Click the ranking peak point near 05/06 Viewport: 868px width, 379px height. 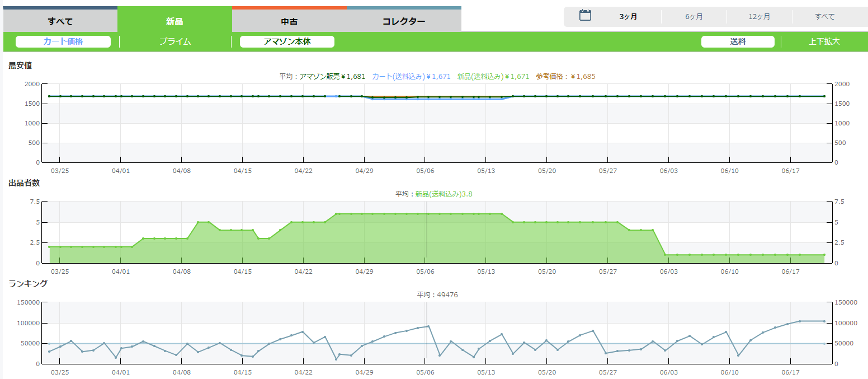coord(428,326)
